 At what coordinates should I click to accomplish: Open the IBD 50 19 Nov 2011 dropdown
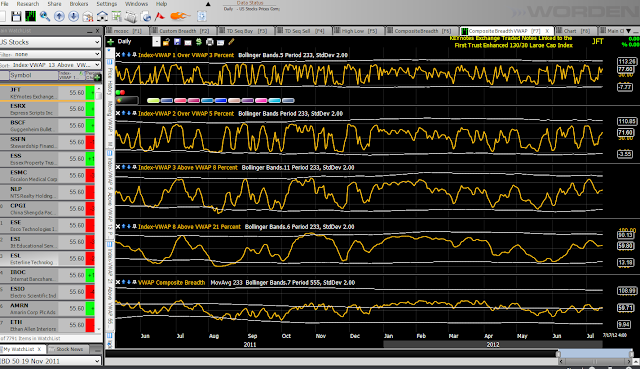(x=51, y=361)
